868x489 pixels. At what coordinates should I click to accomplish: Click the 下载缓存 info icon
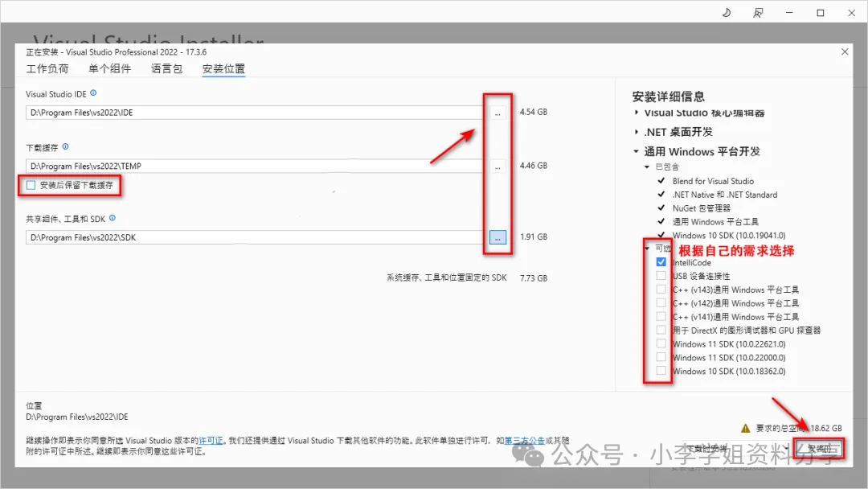(x=65, y=146)
